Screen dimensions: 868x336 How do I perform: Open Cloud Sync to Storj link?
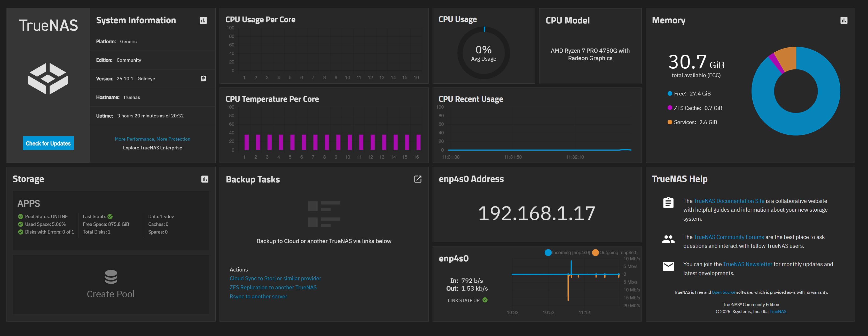pos(275,278)
